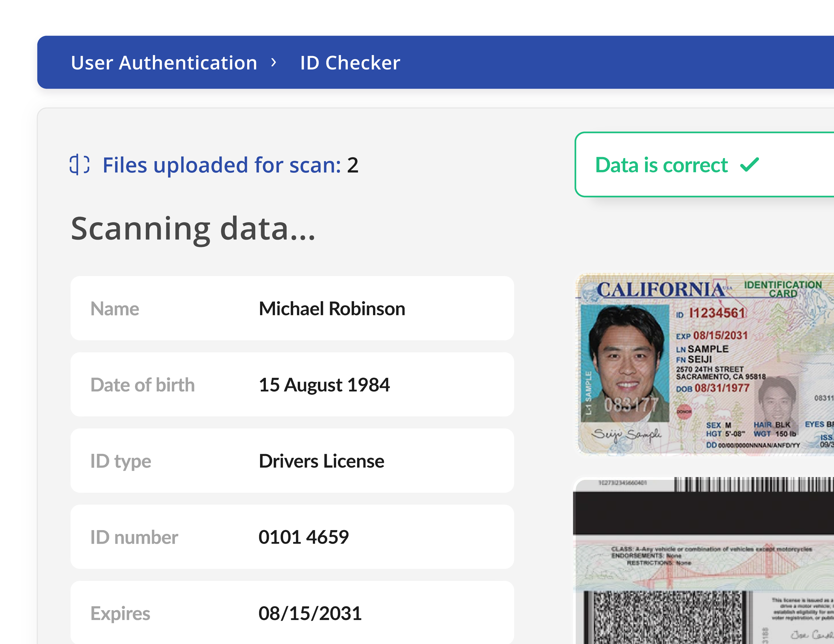
Task: Click the scan files icon
Action: point(79,165)
